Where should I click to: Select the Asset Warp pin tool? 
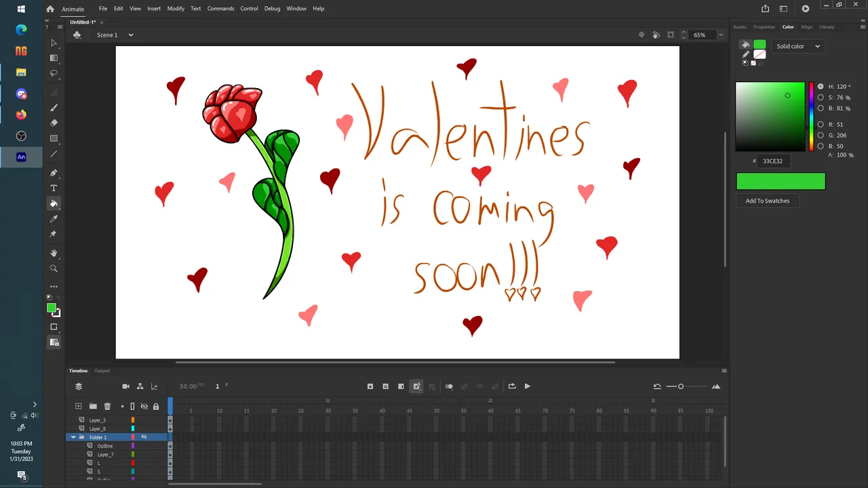[x=54, y=234]
